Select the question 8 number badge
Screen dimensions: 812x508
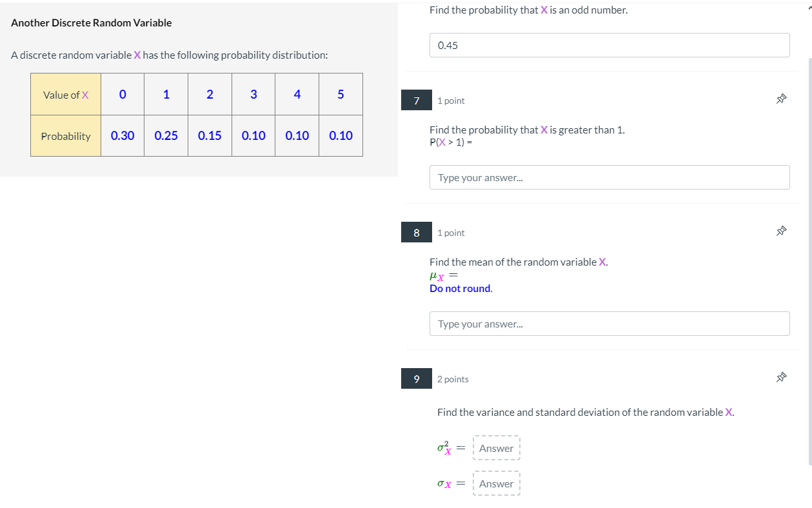[416, 232]
